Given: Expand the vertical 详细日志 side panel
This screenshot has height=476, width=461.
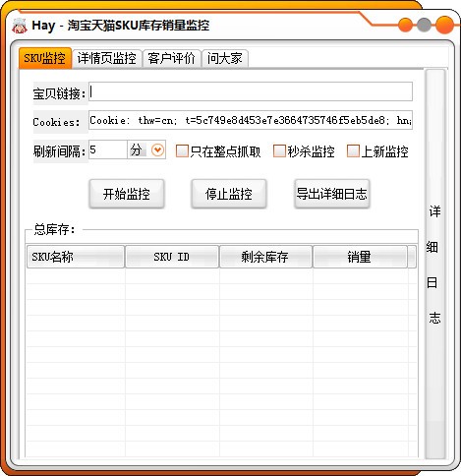Looking at the screenshot, I should (x=434, y=264).
